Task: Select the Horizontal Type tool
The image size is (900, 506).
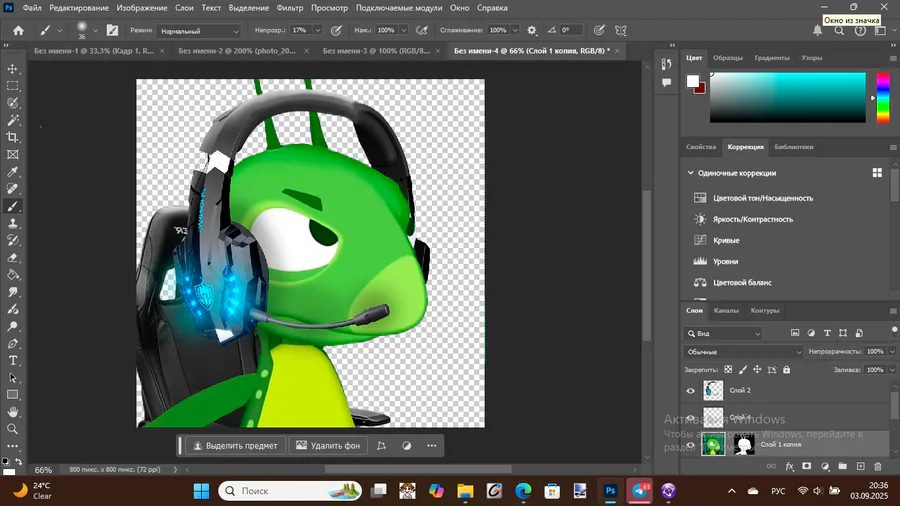Action: [13, 361]
